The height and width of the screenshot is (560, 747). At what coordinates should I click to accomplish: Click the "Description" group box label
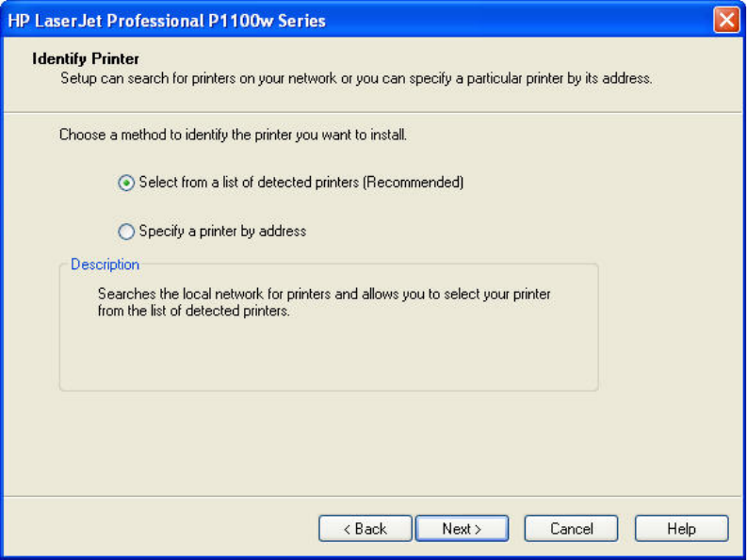tap(105, 264)
